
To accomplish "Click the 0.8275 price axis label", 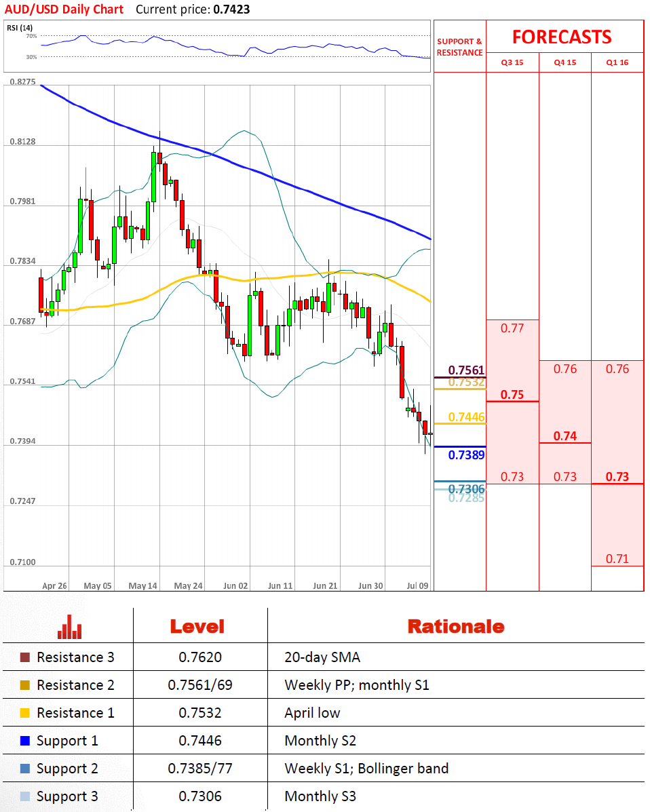I will tap(23, 82).
